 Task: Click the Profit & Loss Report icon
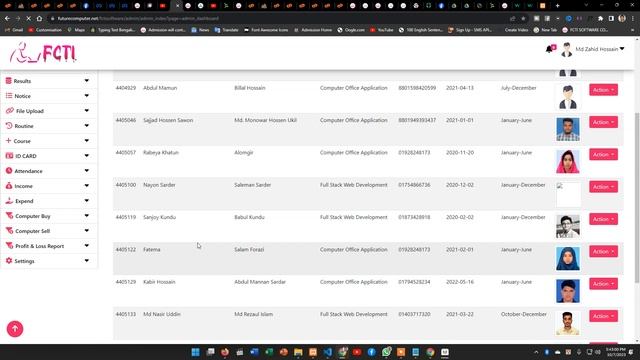[x=9, y=246]
